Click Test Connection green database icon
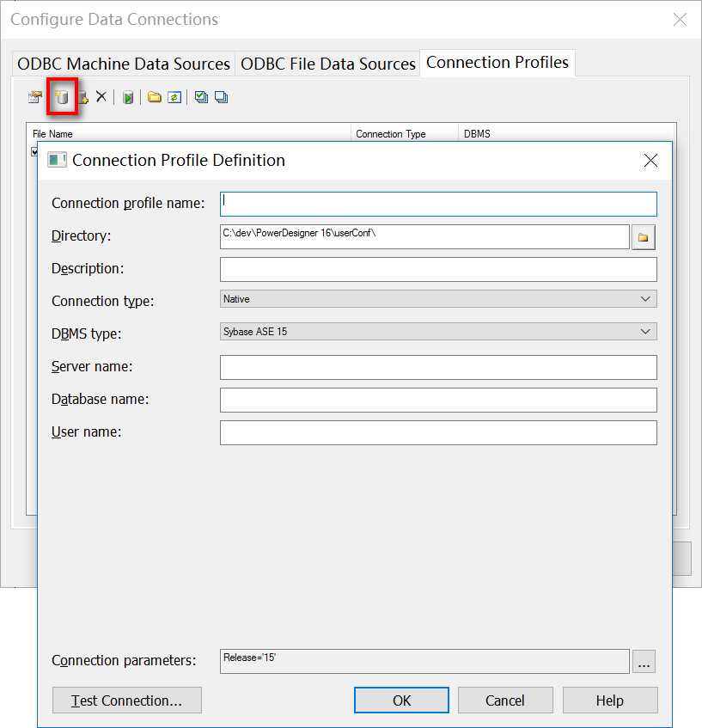The image size is (702, 728). 128,97
